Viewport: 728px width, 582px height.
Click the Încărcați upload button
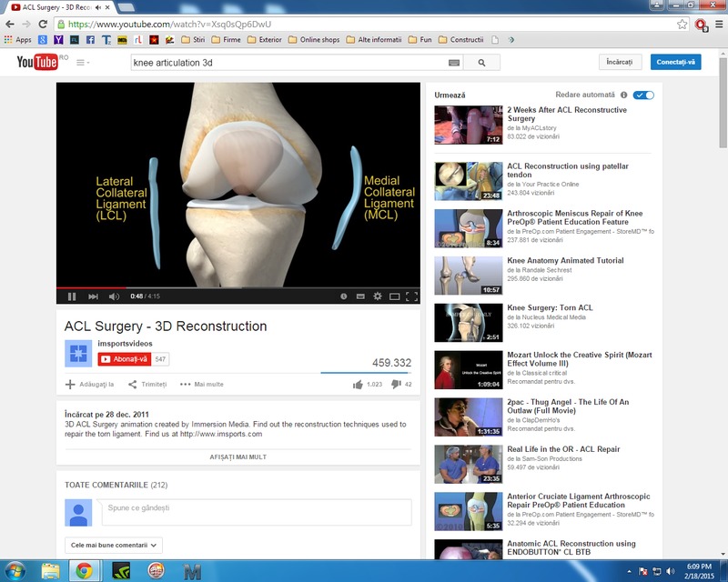(x=620, y=62)
